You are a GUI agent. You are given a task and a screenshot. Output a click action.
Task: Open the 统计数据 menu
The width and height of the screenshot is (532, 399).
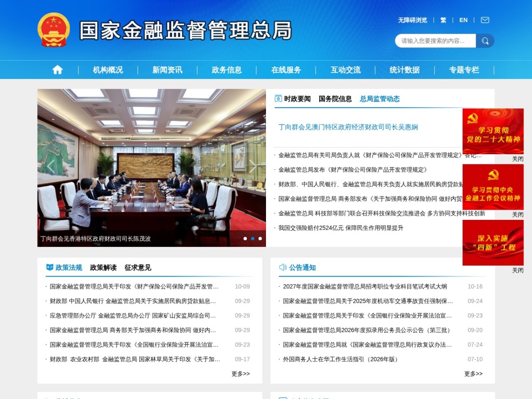[405, 70]
